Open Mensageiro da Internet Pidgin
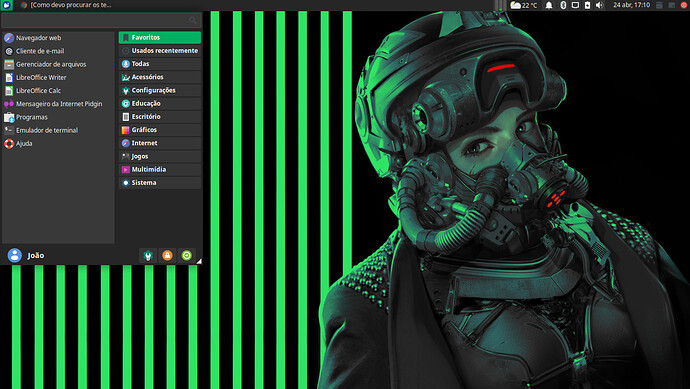 click(x=58, y=104)
